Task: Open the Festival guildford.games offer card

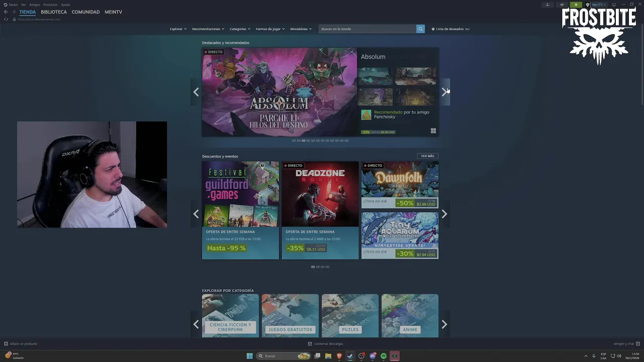Action: coord(240,210)
